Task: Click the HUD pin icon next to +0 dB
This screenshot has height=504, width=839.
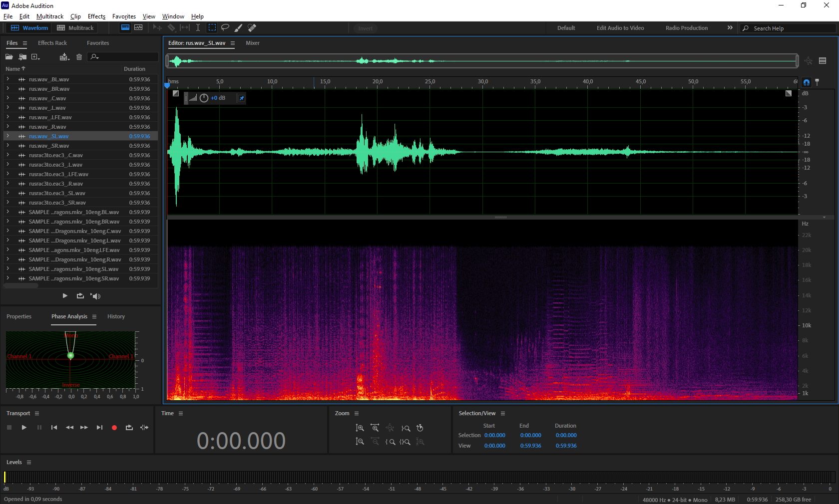Action: (242, 98)
